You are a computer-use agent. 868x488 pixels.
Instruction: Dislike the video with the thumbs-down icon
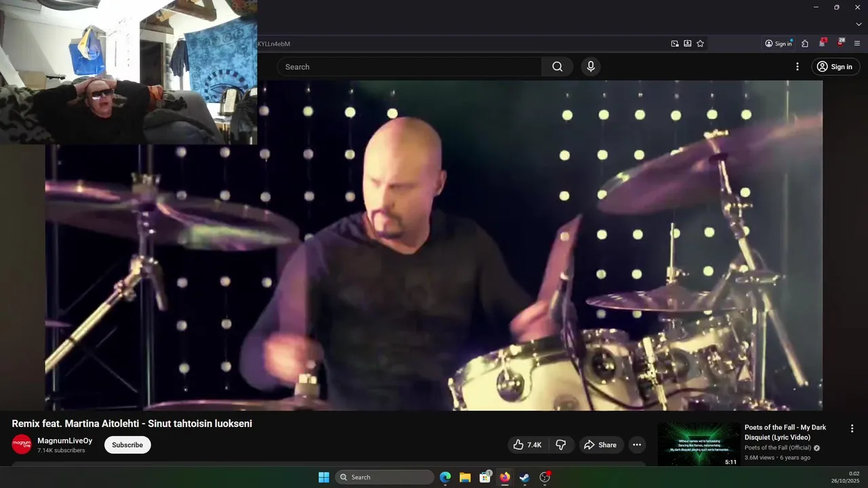(x=561, y=445)
